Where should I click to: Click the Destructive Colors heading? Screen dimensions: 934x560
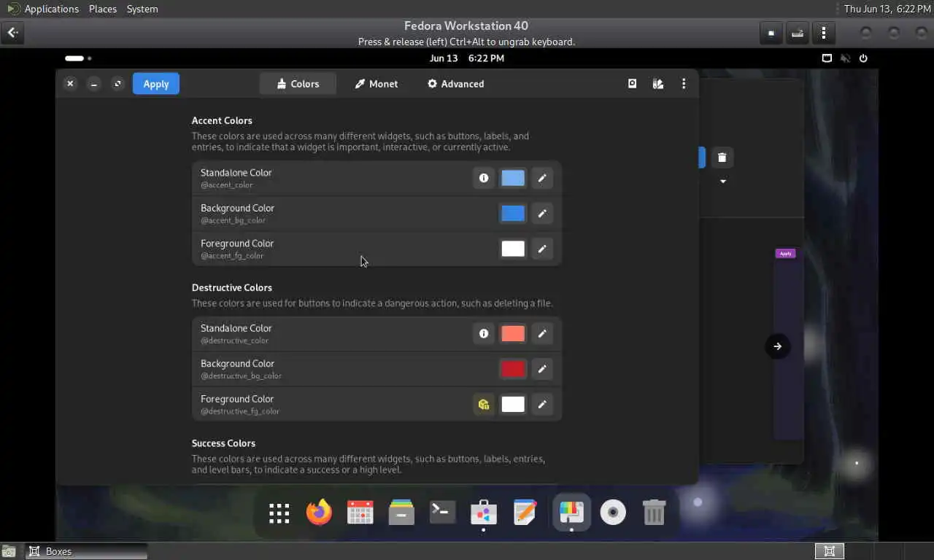[232, 288]
